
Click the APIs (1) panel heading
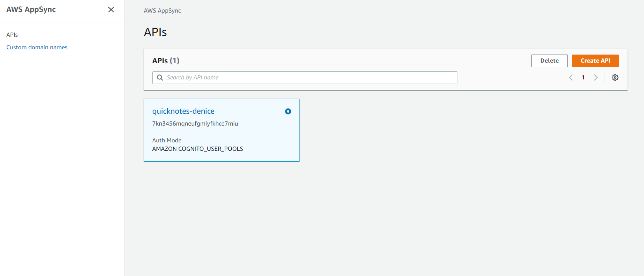[166, 61]
